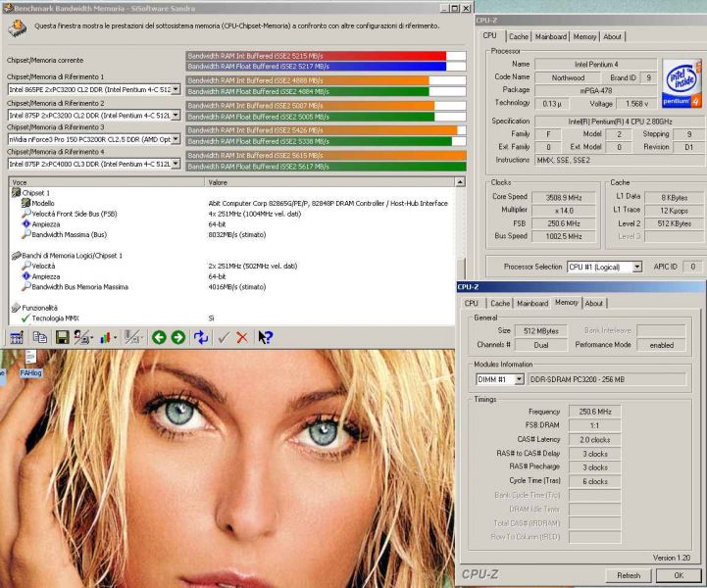Open the Riferimento 1 Intel 865PE dropdown
The width and height of the screenshot is (707, 588).
pos(176,89)
